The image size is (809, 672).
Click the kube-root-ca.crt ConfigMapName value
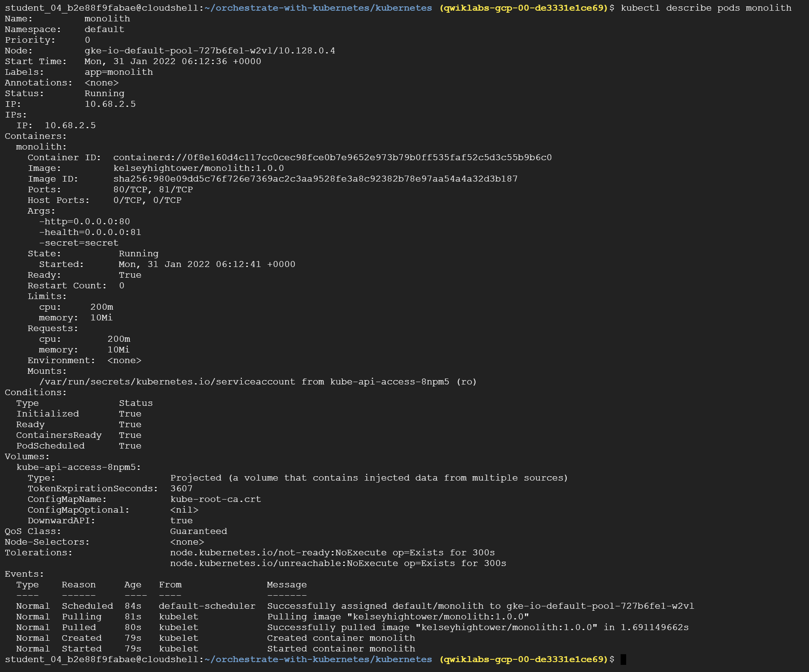coord(215,499)
